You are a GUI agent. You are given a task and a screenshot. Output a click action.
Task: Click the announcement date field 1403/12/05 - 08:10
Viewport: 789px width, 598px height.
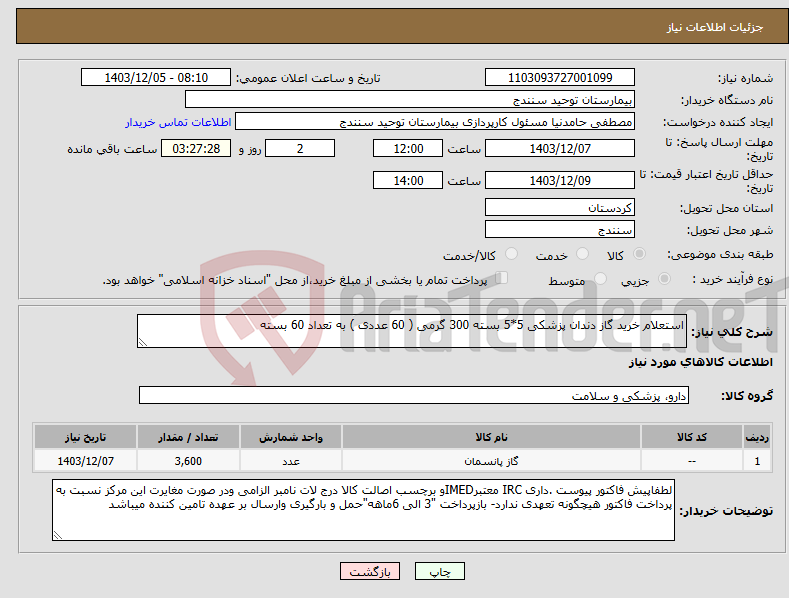tap(155, 78)
